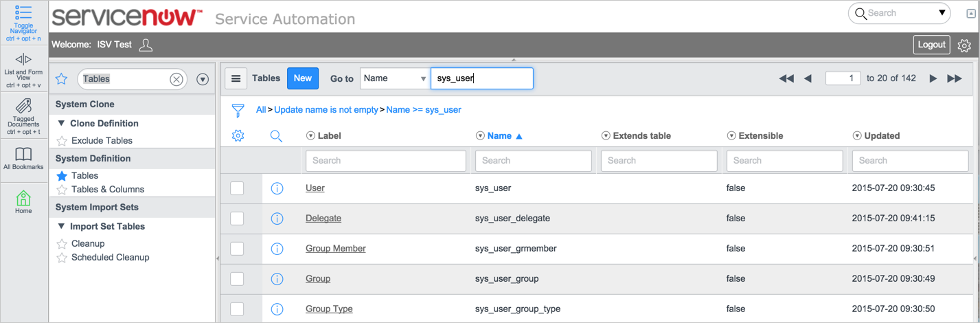Open the Group Member table link
980x323 pixels.
coord(335,249)
